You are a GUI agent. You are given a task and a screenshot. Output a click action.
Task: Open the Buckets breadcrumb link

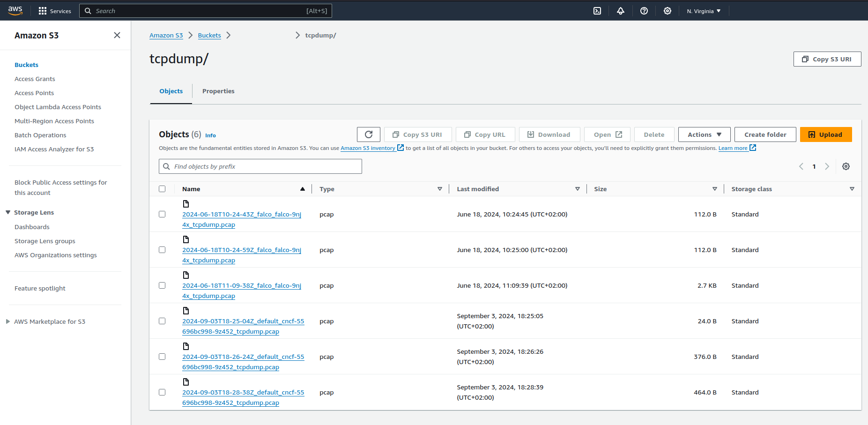[x=209, y=35]
